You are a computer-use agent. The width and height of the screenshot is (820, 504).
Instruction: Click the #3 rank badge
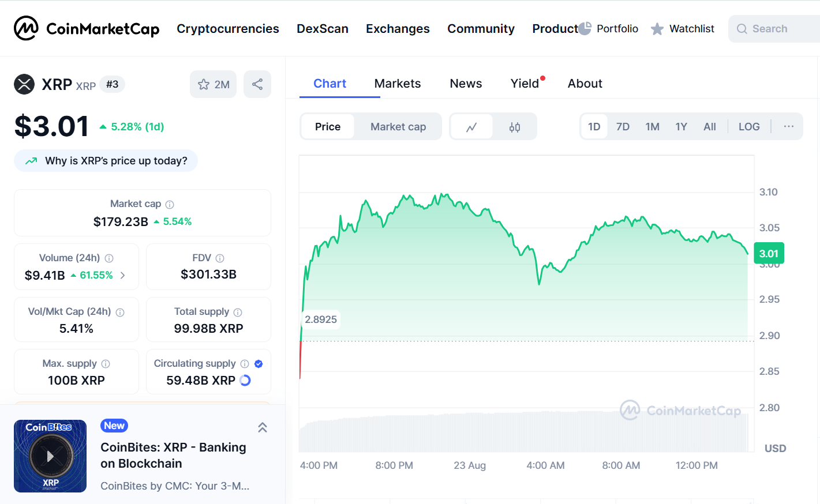click(112, 84)
